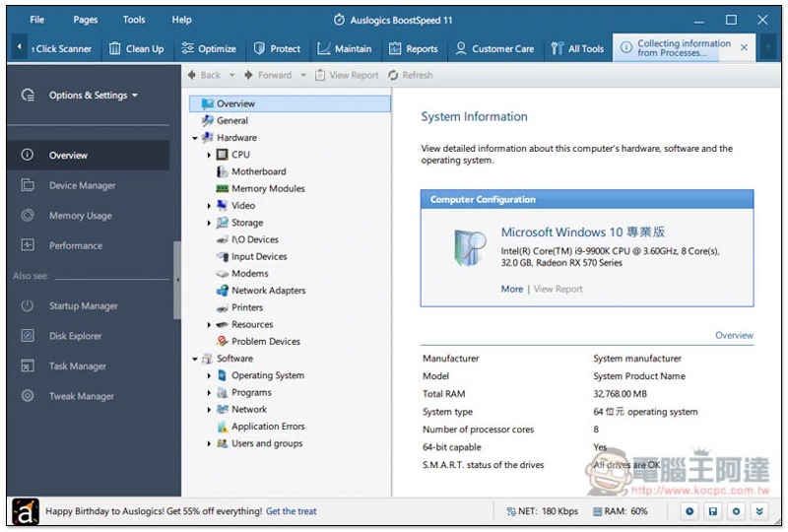Screen dimensions: 788x532
Task: Click the More link in Computer Configuration
Action: tap(511, 289)
